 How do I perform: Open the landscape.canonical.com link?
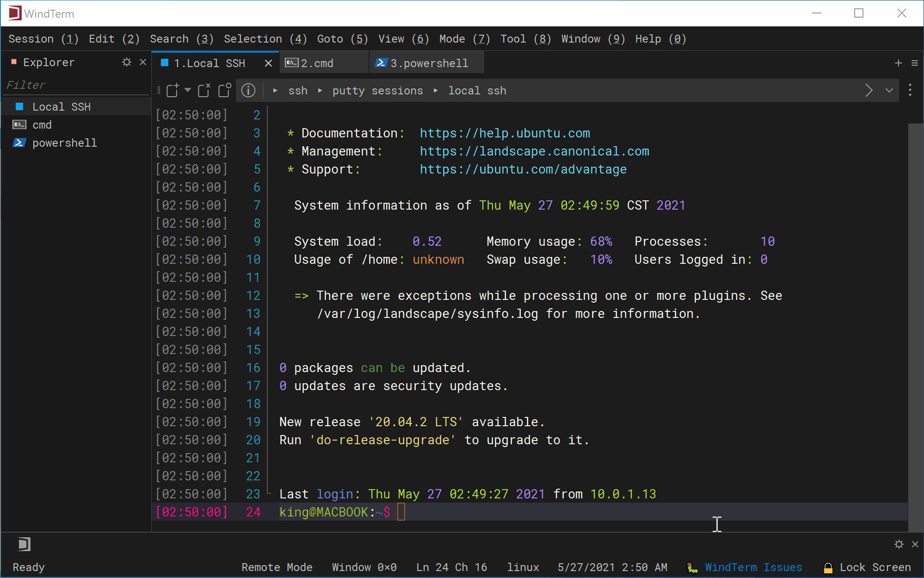(x=535, y=151)
